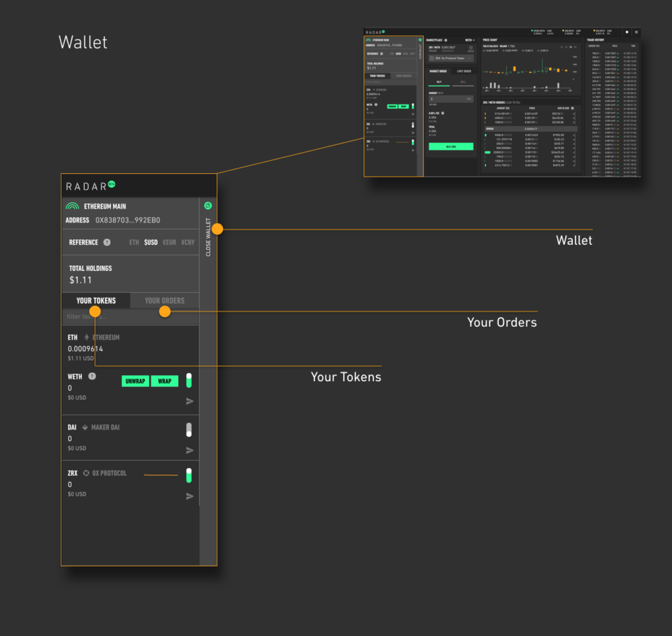Click the Total Holdings $1.11 value
This screenshot has height=636, width=672.
pos(81,280)
